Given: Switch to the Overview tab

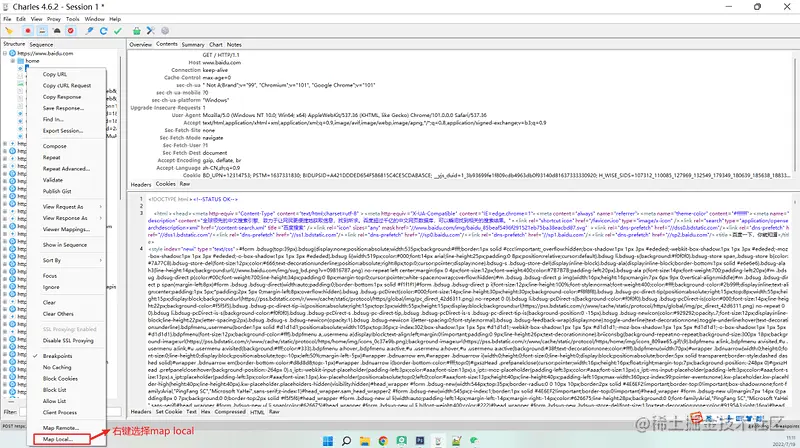Looking at the screenshot, I should [x=140, y=44].
